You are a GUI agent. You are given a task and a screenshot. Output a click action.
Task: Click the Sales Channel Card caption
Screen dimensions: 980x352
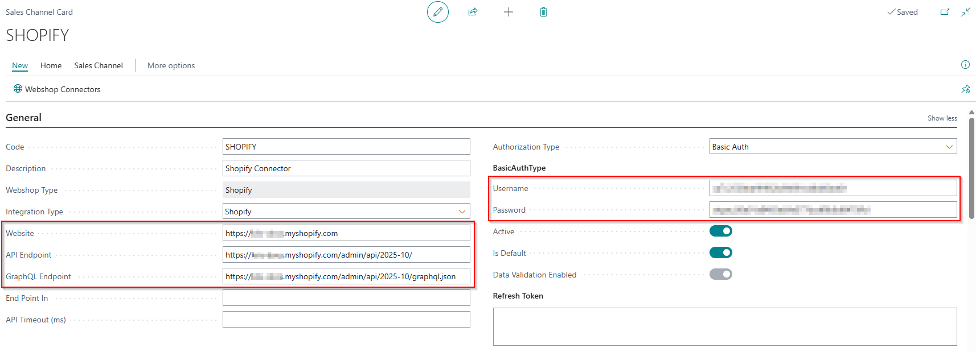[x=39, y=12]
